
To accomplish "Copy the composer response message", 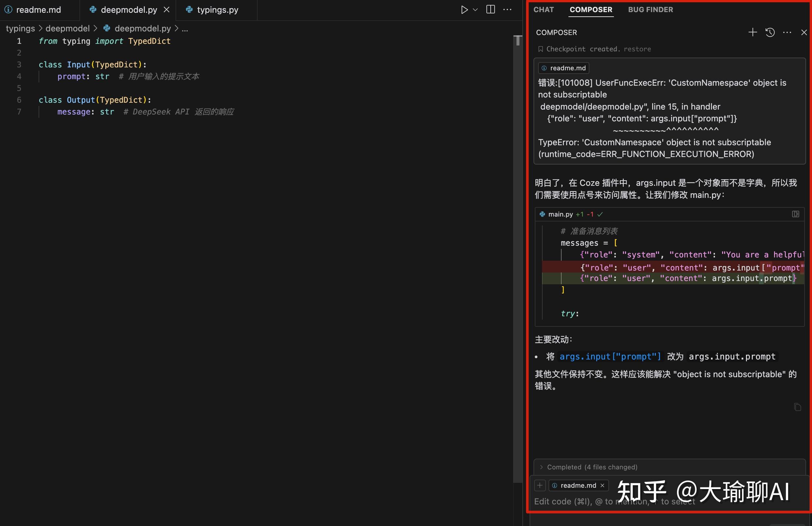I will [x=797, y=407].
